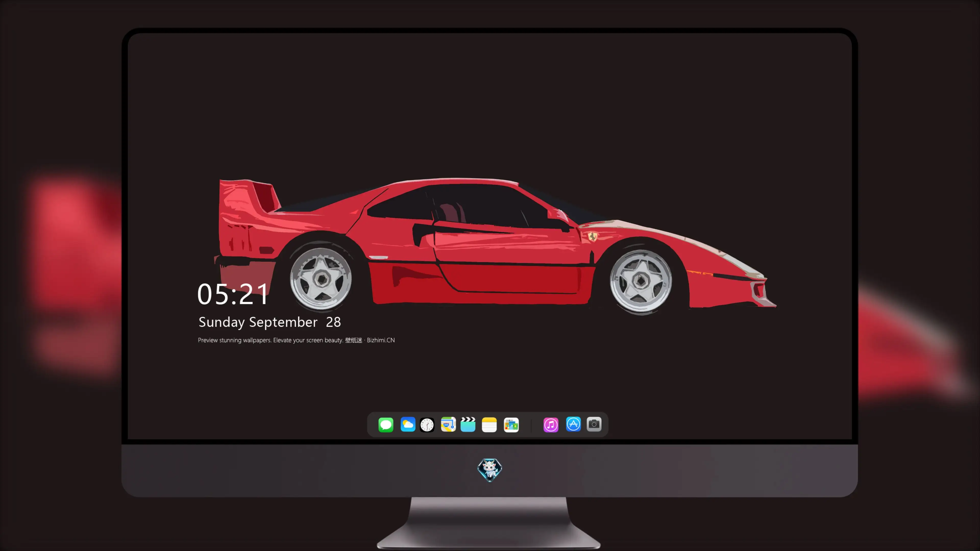Click the "Preview stunning wallpapers" tagline text
Screen dimensions: 980x551
(296, 340)
